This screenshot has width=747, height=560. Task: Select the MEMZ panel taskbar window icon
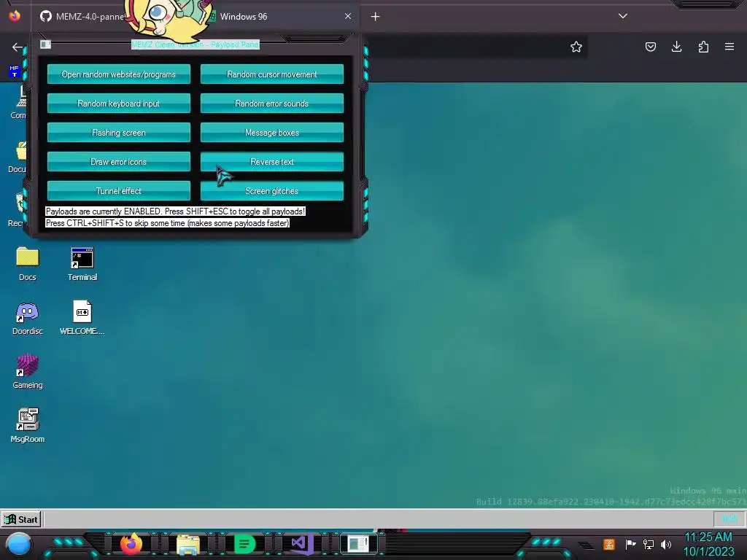(x=358, y=544)
